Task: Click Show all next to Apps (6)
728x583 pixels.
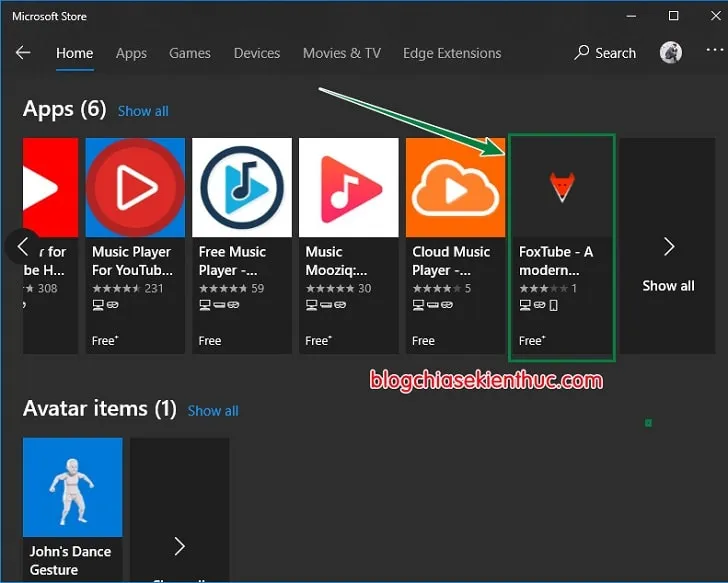Action: [x=143, y=111]
